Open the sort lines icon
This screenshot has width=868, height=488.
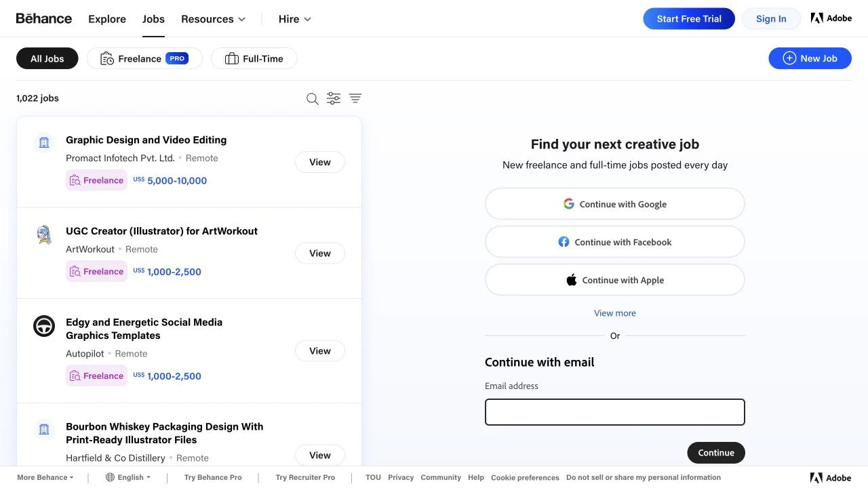[x=355, y=98]
